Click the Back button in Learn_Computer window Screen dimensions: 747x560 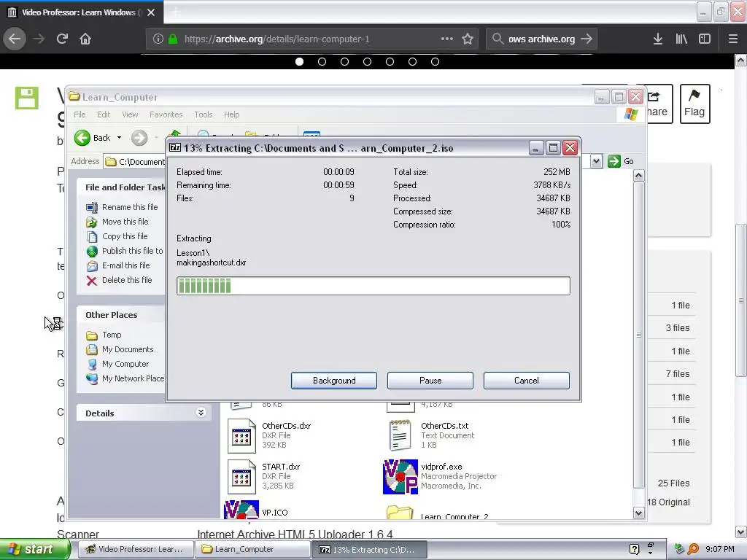coord(93,138)
